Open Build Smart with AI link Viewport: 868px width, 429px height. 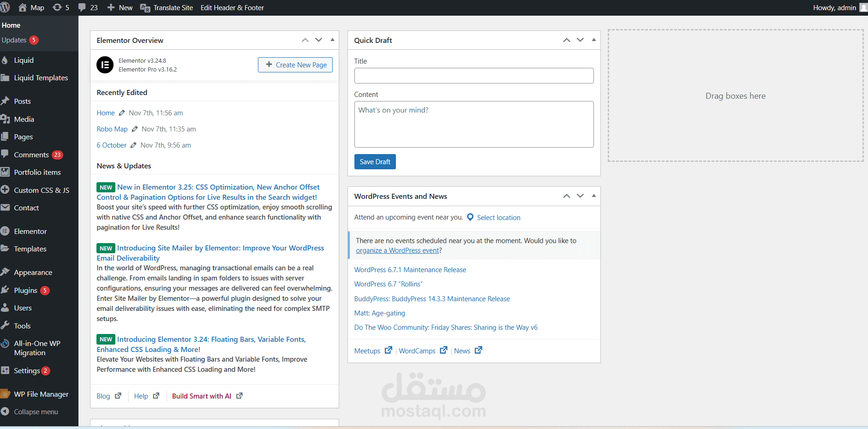pyautogui.click(x=207, y=396)
